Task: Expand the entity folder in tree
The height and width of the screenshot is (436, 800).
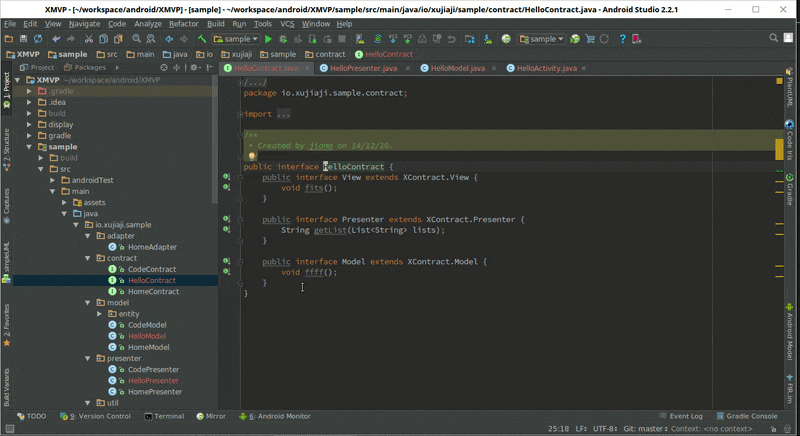Action: click(99, 313)
